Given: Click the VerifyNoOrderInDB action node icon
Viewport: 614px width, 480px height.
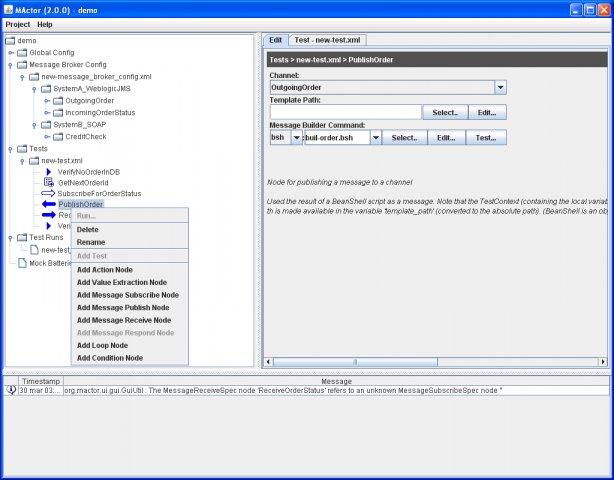Looking at the screenshot, I should coord(49,172).
